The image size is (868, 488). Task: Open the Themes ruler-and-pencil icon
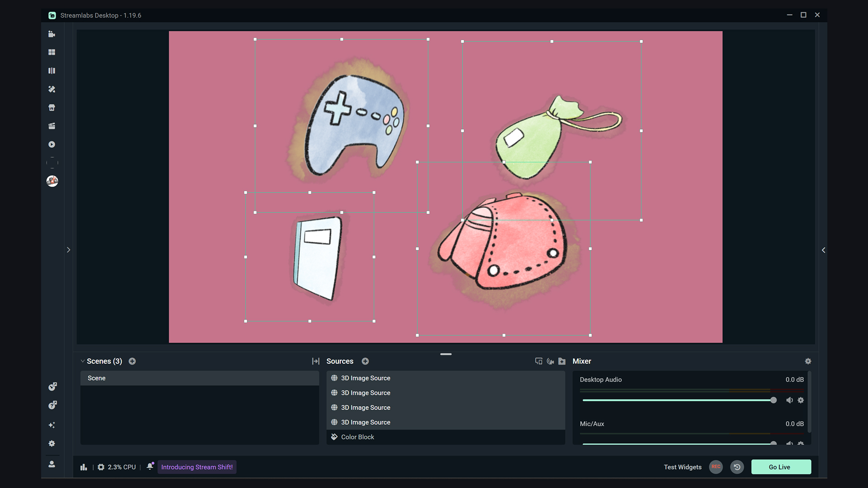pyautogui.click(x=52, y=89)
